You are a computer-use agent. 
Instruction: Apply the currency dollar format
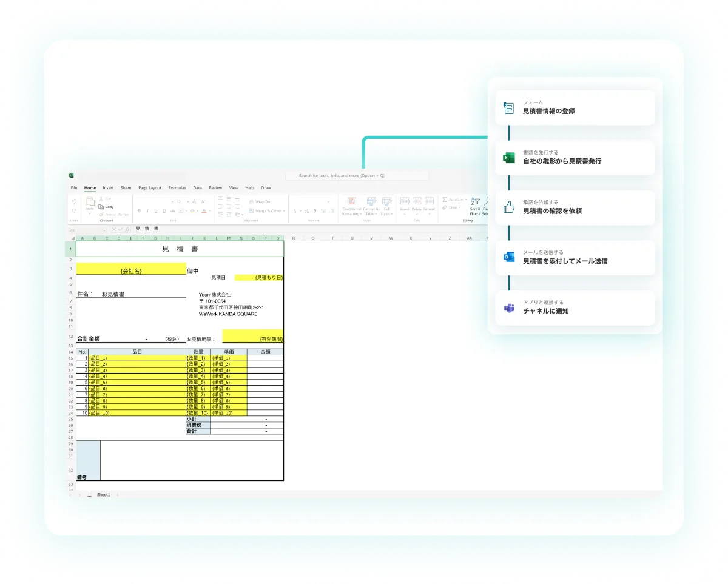[295, 211]
